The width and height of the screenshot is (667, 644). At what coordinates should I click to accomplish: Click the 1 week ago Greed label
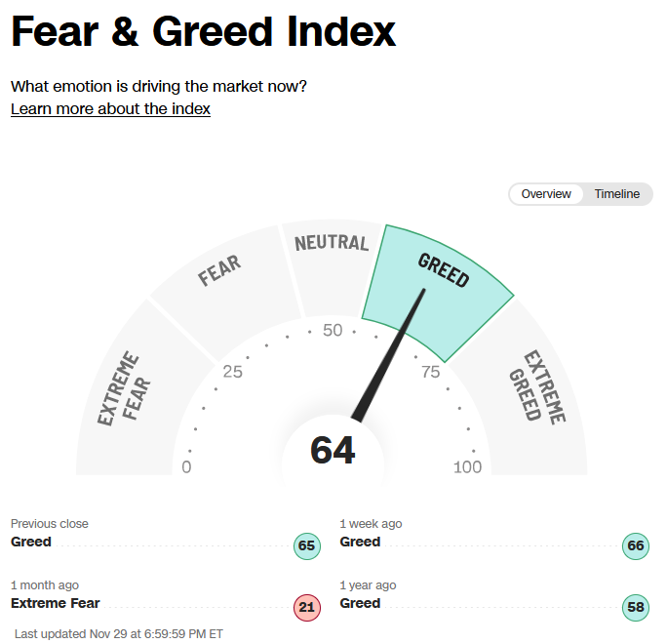tap(360, 542)
